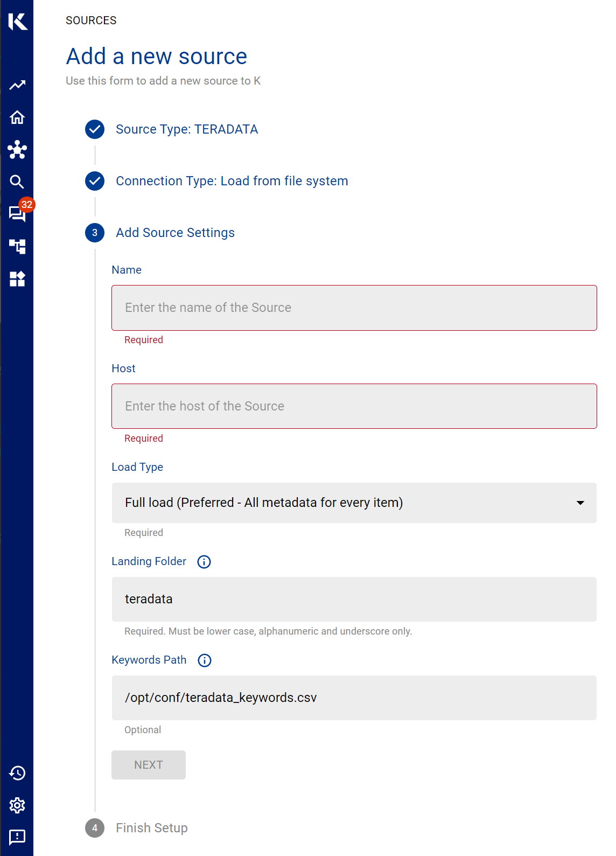Click into the Host input field
This screenshot has width=616, height=856.
tap(354, 406)
